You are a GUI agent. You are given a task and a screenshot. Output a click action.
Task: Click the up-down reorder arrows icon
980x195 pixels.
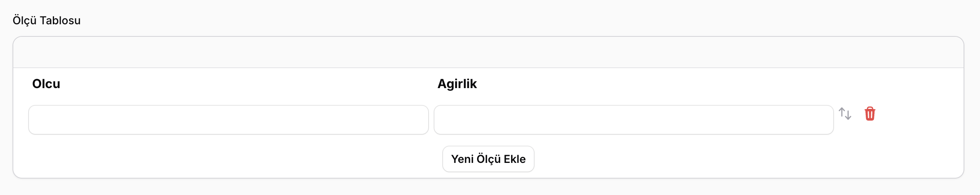[845, 114]
